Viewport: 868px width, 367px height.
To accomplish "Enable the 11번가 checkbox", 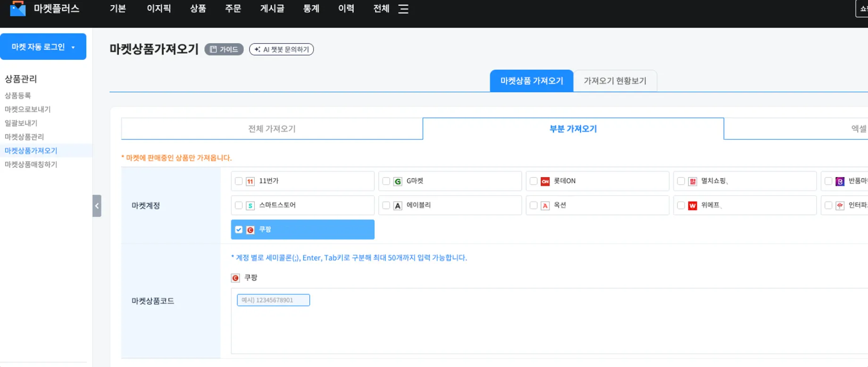I will coord(239,181).
